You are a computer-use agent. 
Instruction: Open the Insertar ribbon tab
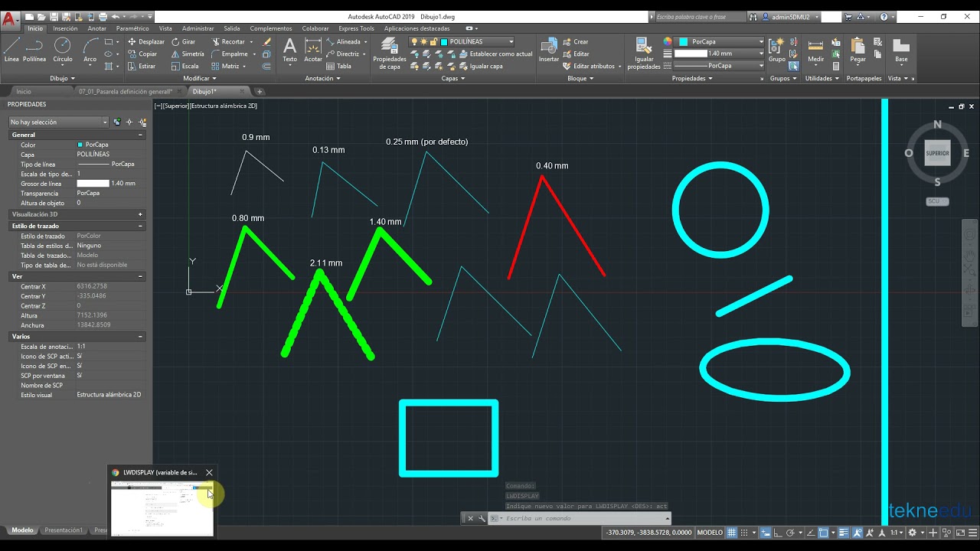pyautogui.click(x=65, y=28)
